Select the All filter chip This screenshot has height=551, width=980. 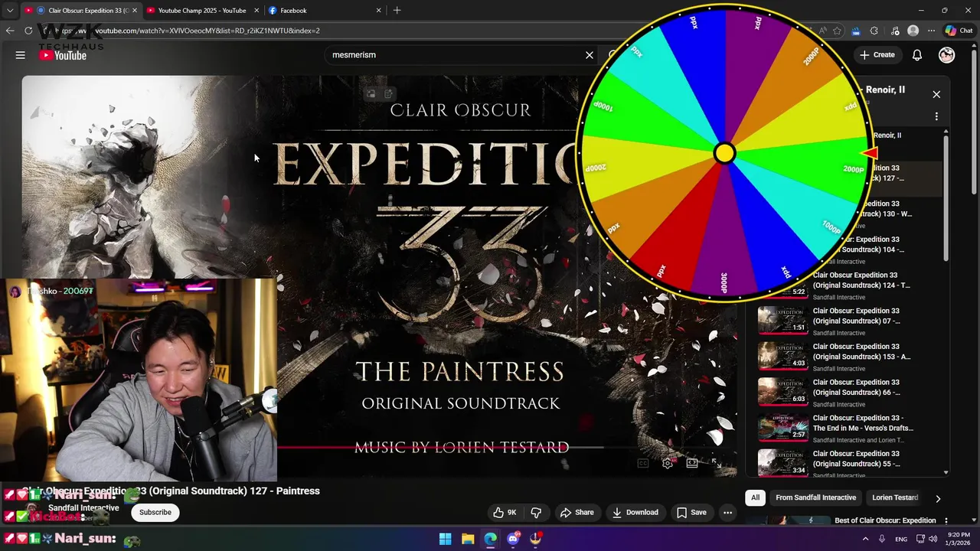coord(755,497)
